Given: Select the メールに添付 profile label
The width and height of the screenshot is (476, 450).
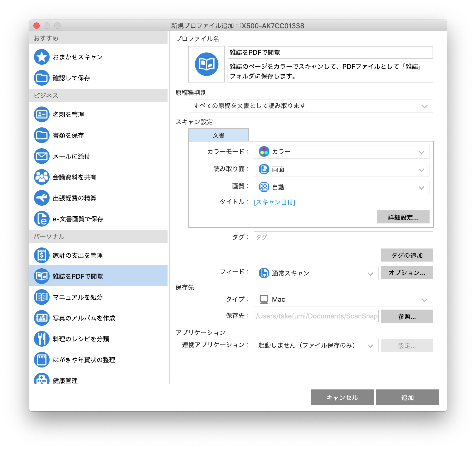Looking at the screenshot, I should click(72, 156).
